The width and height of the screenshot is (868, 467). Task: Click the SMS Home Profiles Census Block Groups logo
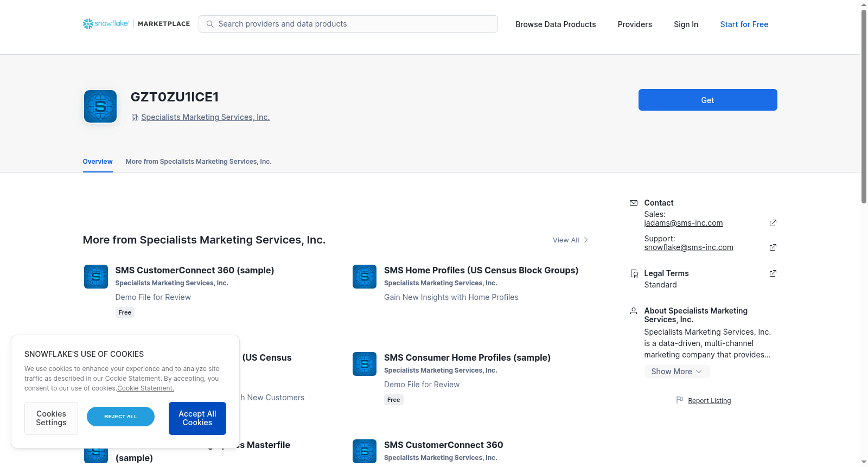365,277
